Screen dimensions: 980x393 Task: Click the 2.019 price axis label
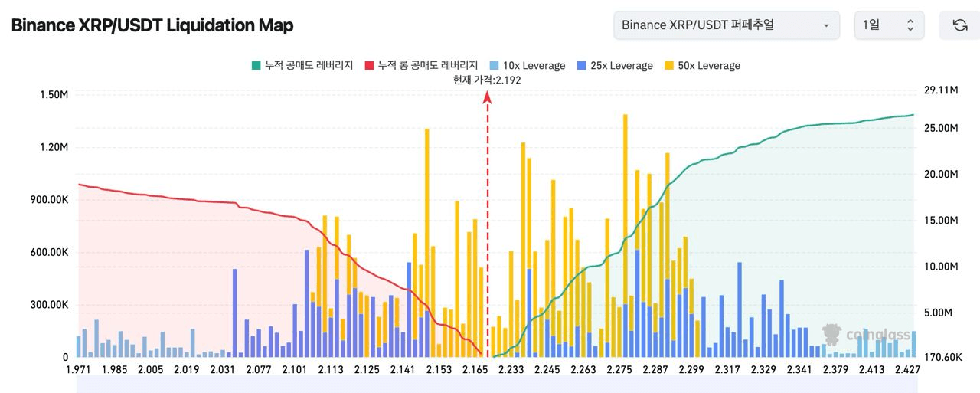(186, 370)
